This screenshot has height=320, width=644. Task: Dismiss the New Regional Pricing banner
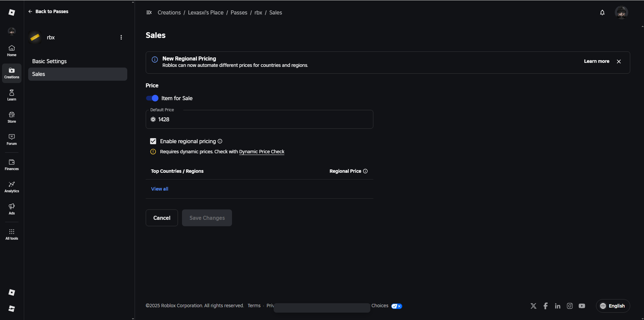click(x=619, y=62)
